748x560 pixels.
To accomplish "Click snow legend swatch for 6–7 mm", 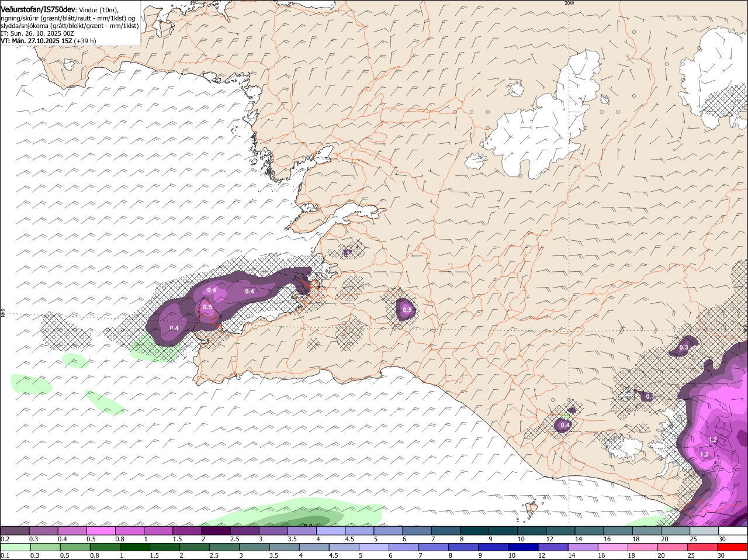I will coord(417,530).
